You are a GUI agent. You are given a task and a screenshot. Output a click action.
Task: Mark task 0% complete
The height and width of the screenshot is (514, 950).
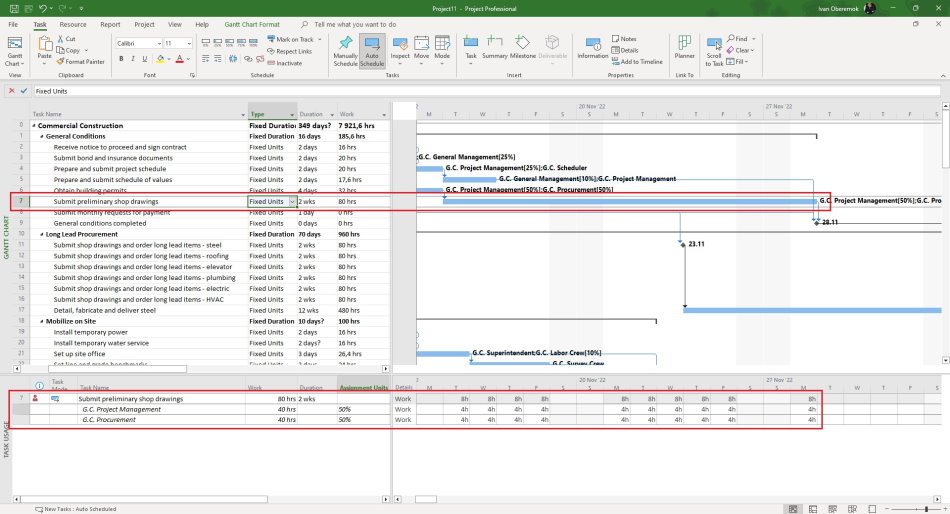[206, 42]
